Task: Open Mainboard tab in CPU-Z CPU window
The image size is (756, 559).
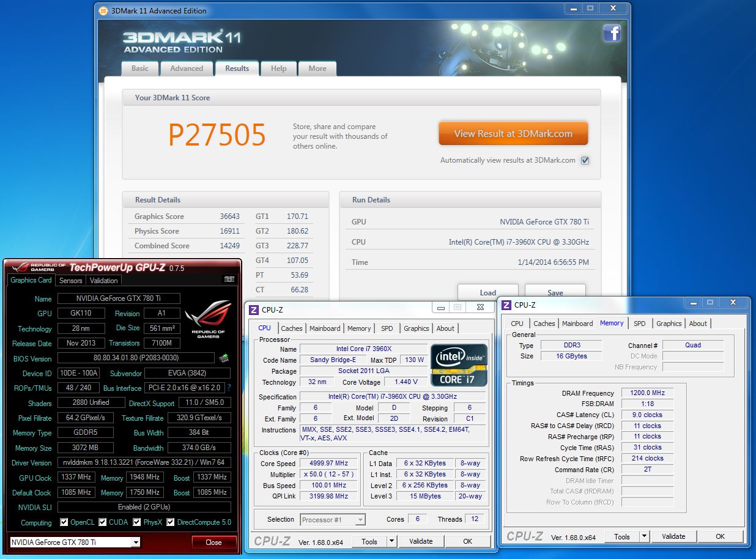Action: [325, 328]
